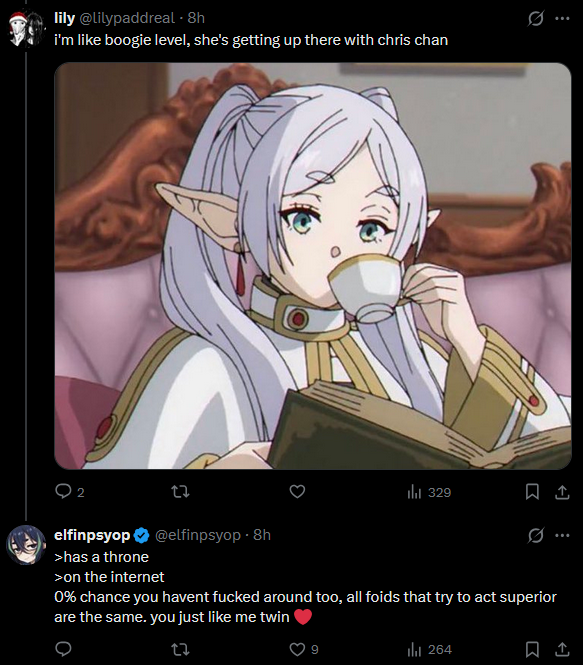Open lily's profile avatar
This screenshot has width=583, height=665.
[27, 28]
